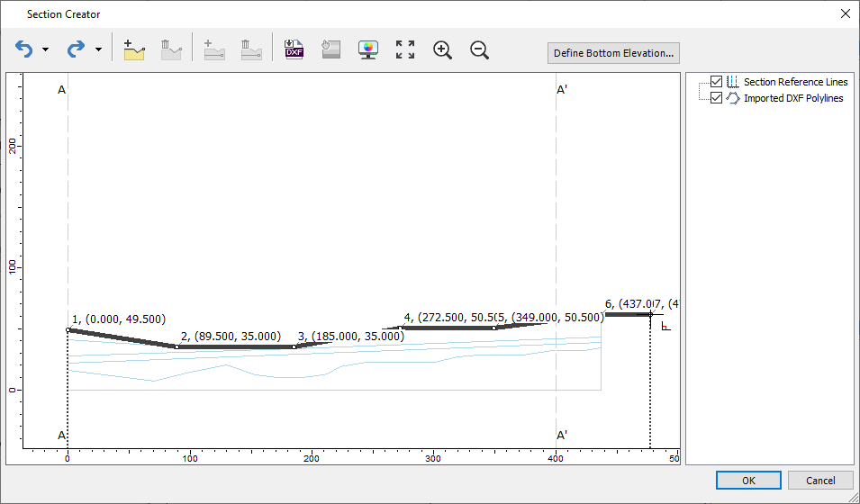Click the Delete Top Boundary icon
860x504 pixels.
pyautogui.click(x=171, y=49)
